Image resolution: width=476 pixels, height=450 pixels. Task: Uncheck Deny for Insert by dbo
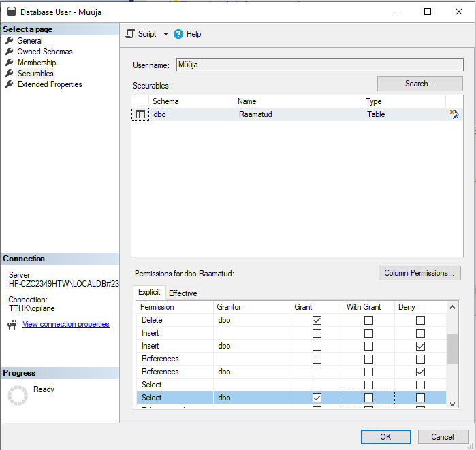(x=420, y=346)
